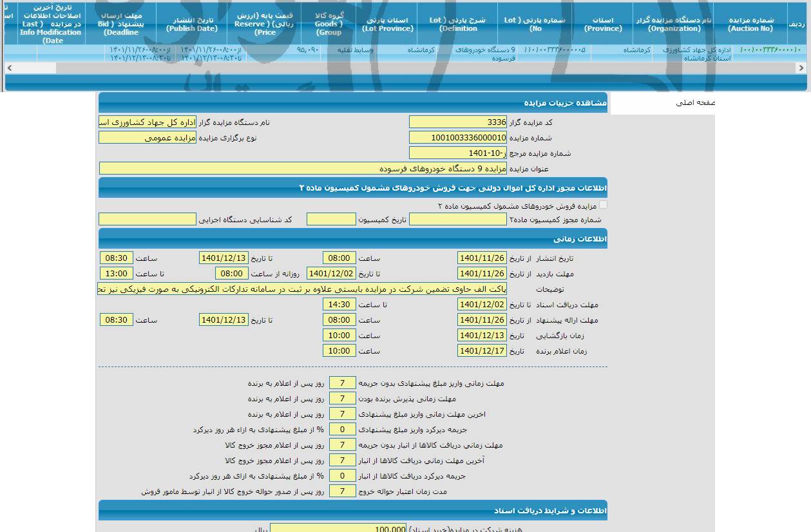Viewport: 811px width, 532px height.
Task: Click the شماره مجوز کمیسیون ماده ۲ input field
Action: coord(458,219)
